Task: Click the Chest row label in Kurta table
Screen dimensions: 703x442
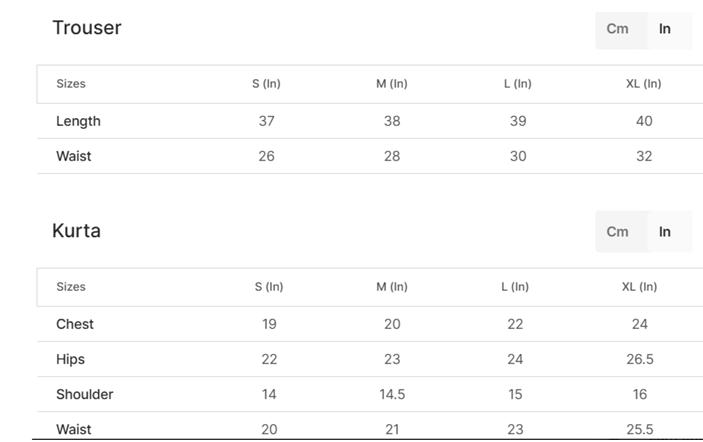Action: point(75,324)
